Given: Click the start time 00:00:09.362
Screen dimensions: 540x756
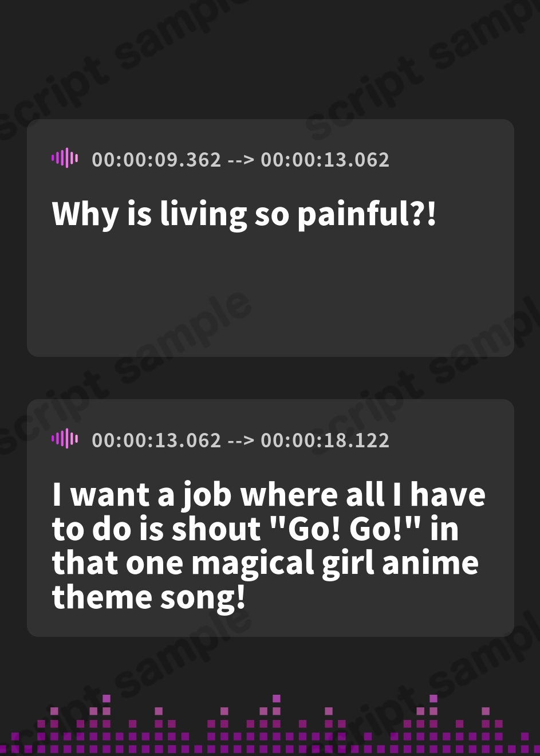Looking at the screenshot, I should point(156,159).
